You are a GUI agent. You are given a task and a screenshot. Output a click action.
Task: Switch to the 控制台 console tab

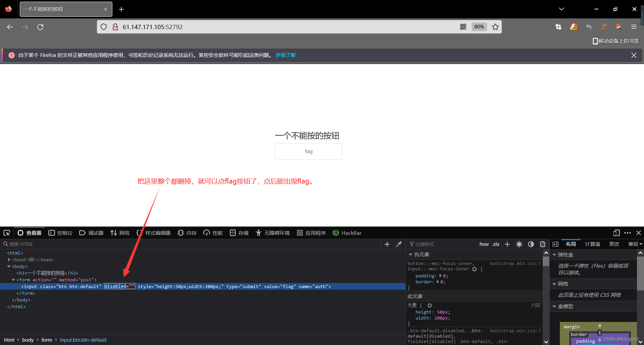click(60, 233)
